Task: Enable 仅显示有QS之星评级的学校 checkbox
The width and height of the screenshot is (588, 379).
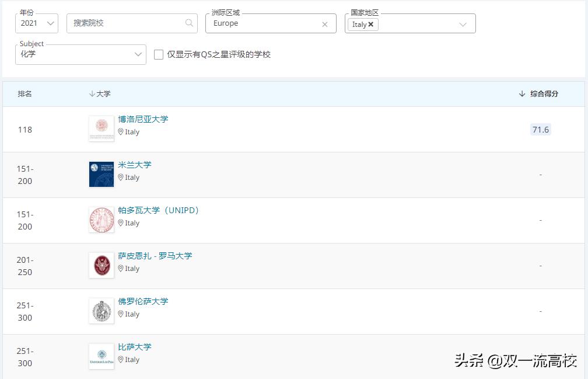Action: [x=158, y=54]
